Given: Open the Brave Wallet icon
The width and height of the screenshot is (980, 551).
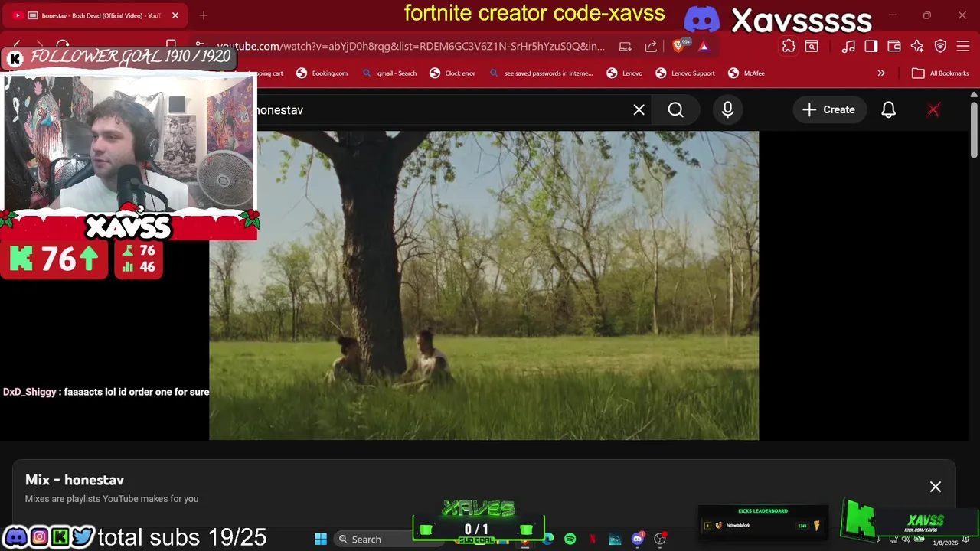Looking at the screenshot, I should pos(894,47).
